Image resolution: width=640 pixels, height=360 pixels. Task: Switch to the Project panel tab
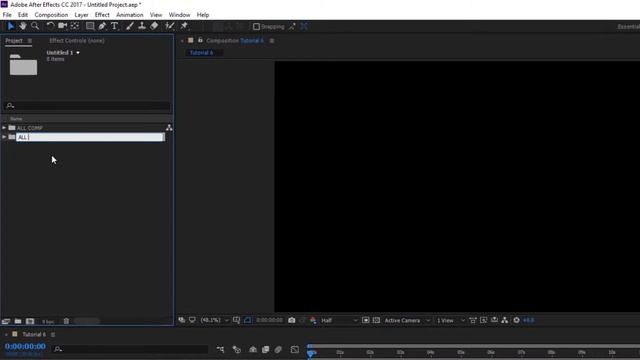coord(14,40)
